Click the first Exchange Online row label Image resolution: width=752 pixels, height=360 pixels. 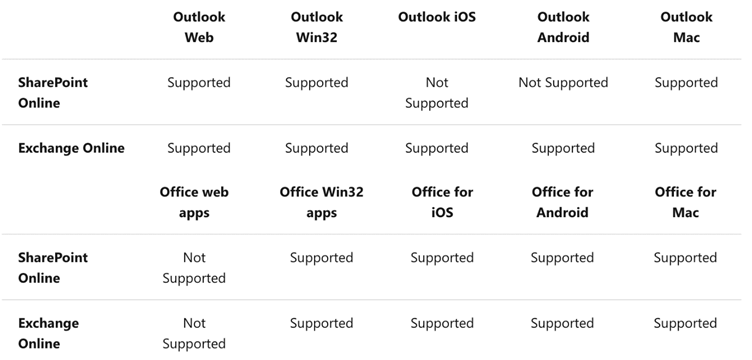click(x=71, y=148)
